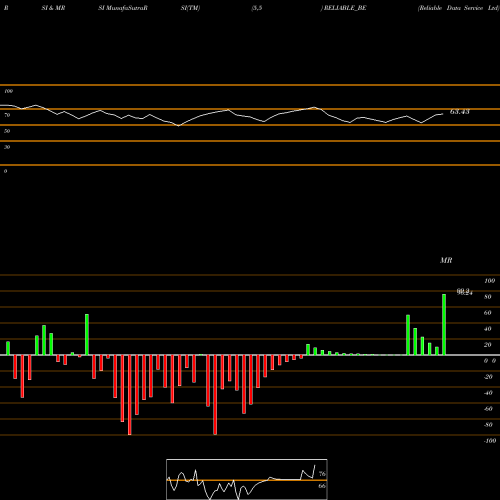Select the MR axis label 40
500x500 pixels.
tap(488, 329)
